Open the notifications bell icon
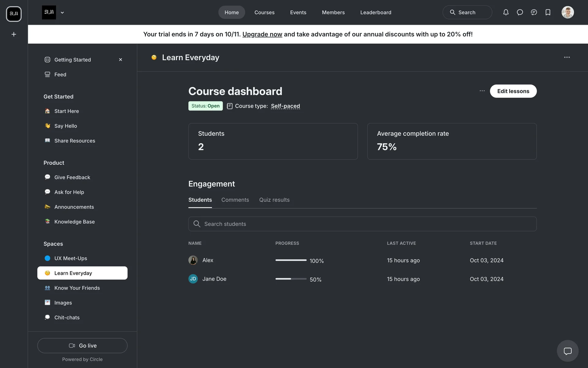The image size is (588, 368). pyautogui.click(x=506, y=12)
